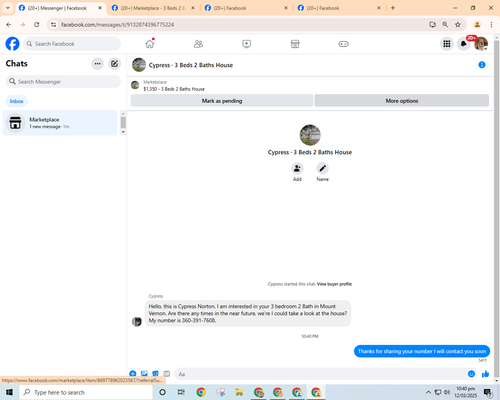Click the Search Messenger field
500x400 pixels.
tap(63, 82)
